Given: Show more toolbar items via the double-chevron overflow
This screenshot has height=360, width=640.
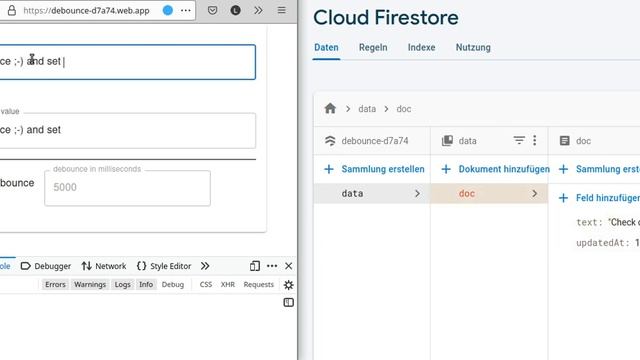Looking at the screenshot, I should coord(258,10).
